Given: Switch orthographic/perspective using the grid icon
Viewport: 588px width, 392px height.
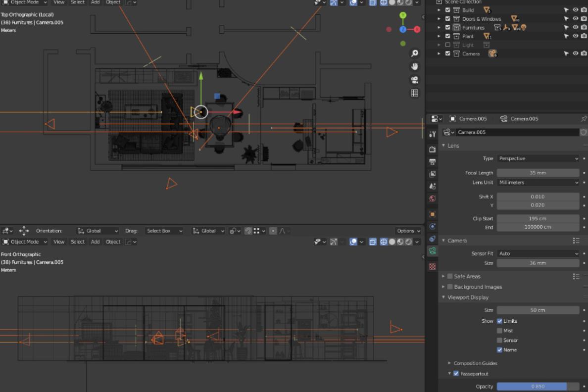Looking at the screenshot, I should (x=415, y=93).
